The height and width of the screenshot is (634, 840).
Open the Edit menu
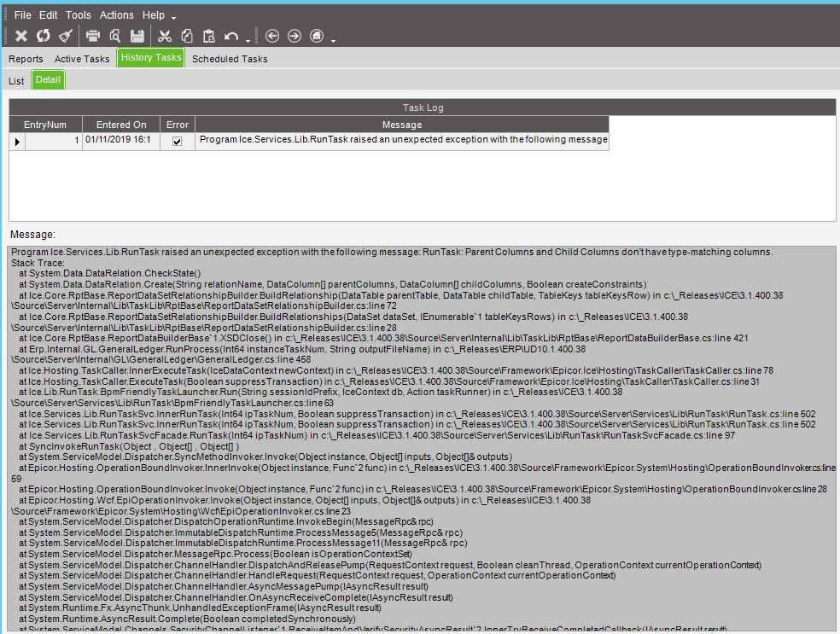pos(48,15)
